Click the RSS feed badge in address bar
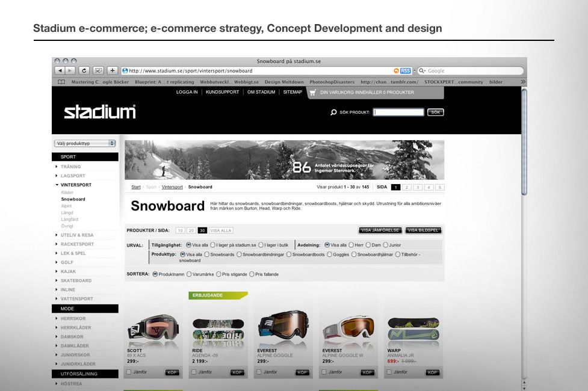The image size is (588, 391). [405, 71]
